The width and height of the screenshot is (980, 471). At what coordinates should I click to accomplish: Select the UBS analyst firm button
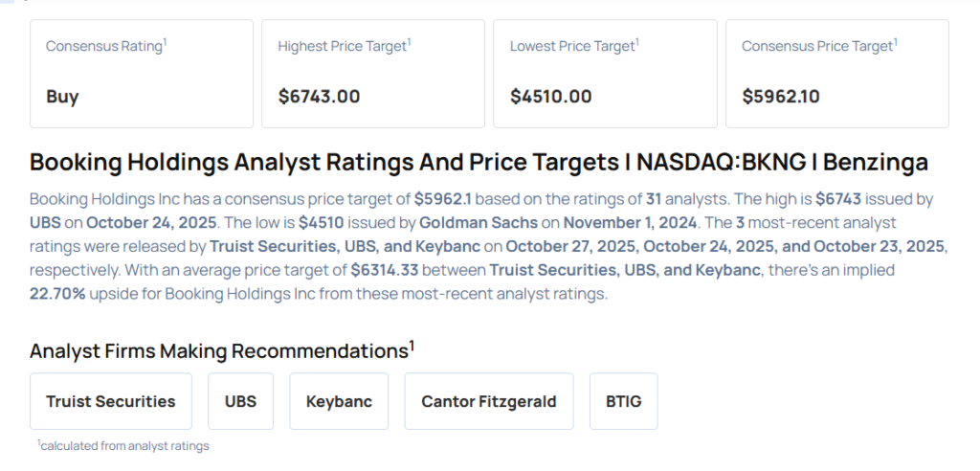coord(240,401)
